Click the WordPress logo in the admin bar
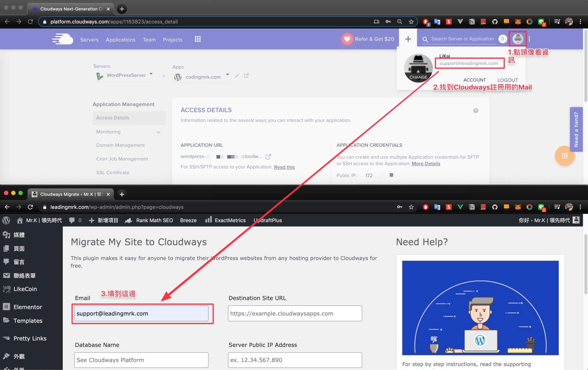The width and height of the screenshot is (588, 370). coord(6,220)
